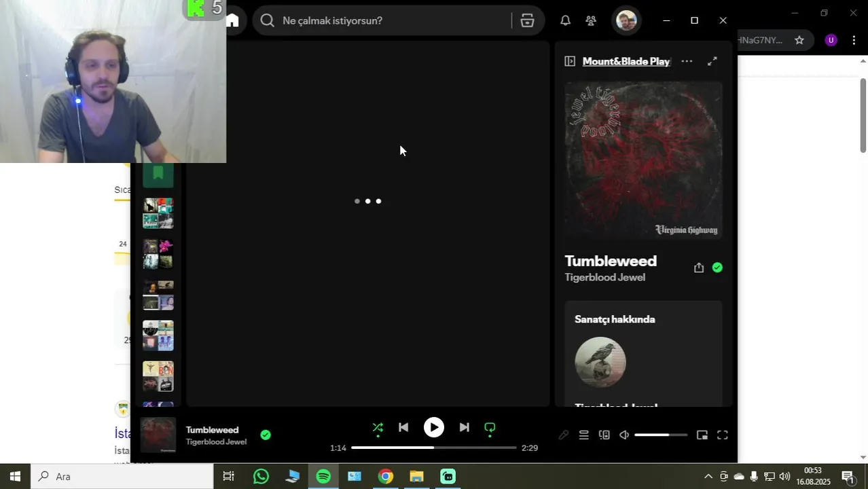Image resolution: width=868 pixels, height=489 pixels.
Task: Open connect to a device
Action: [x=604, y=435]
